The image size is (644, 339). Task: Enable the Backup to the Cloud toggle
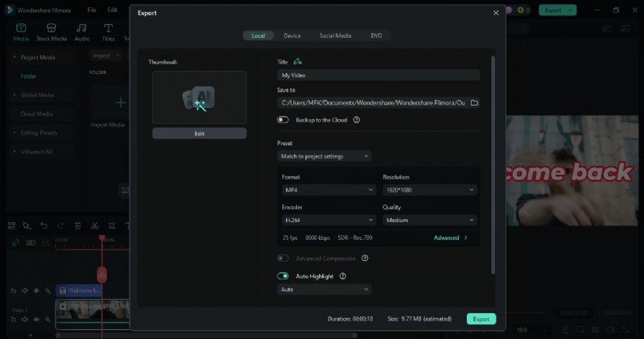(x=283, y=119)
